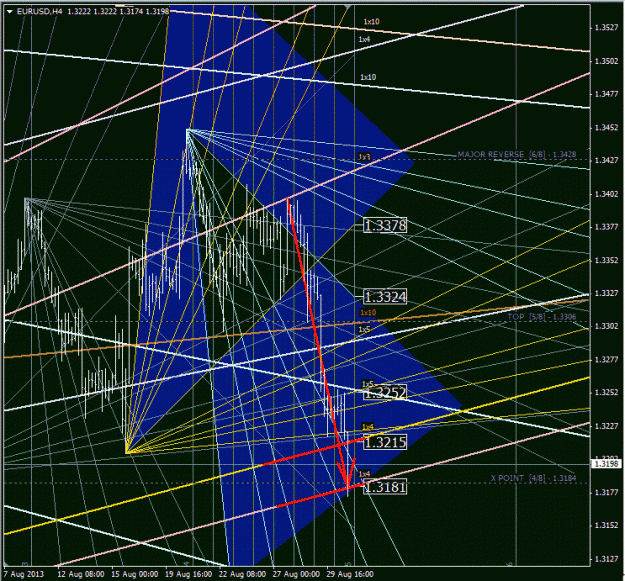The width and height of the screenshot is (625, 581).
Task: Click the orange 1x10 Gann label
Action: [x=368, y=312]
